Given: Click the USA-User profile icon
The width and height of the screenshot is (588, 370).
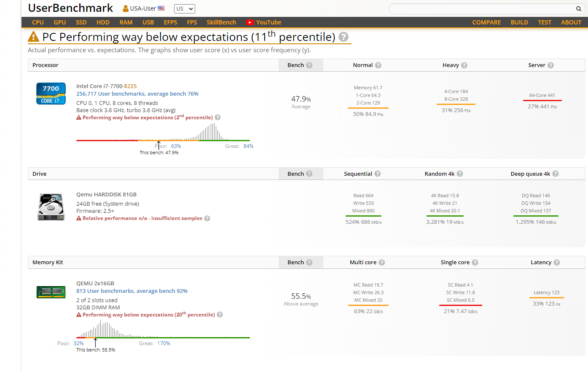Looking at the screenshot, I should point(126,8).
